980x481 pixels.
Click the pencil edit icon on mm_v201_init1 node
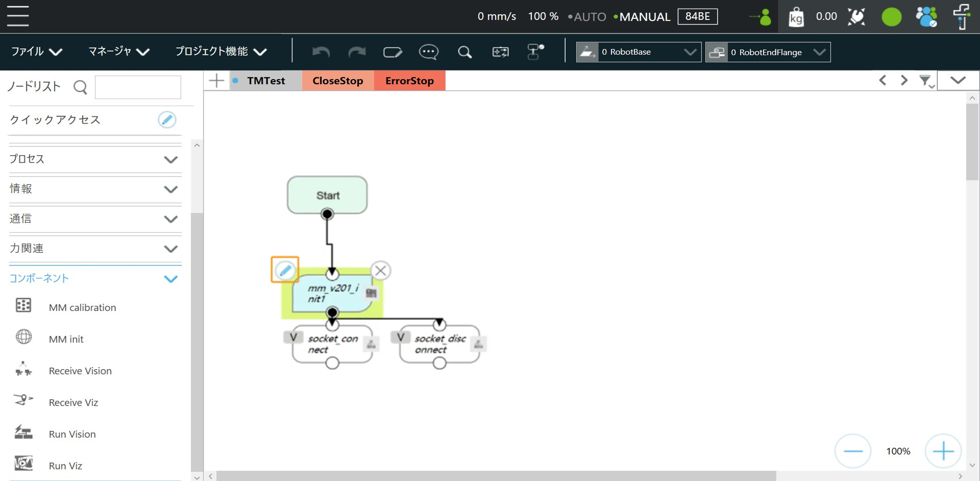285,270
